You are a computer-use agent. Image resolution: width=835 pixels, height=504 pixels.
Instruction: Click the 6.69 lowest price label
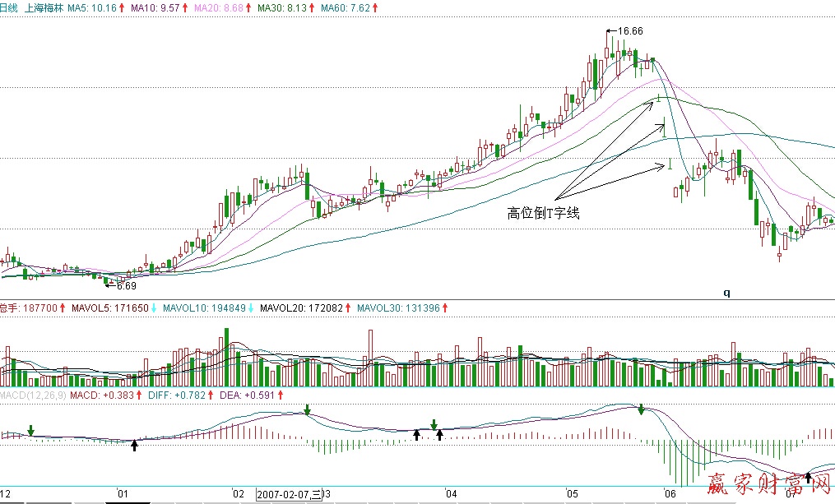[x=125, y=286]
